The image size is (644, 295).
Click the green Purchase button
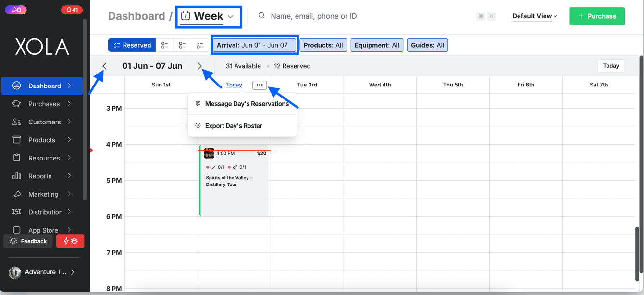click(x=597, y=16)
